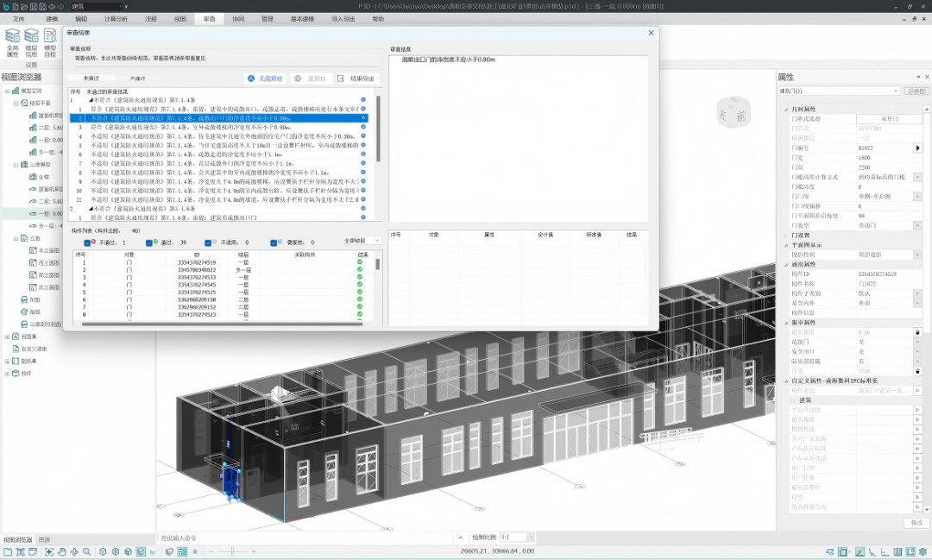The height and width of the screenshot is (560, 932).
Task: Click the 无需复核 button
Action: 265,78
